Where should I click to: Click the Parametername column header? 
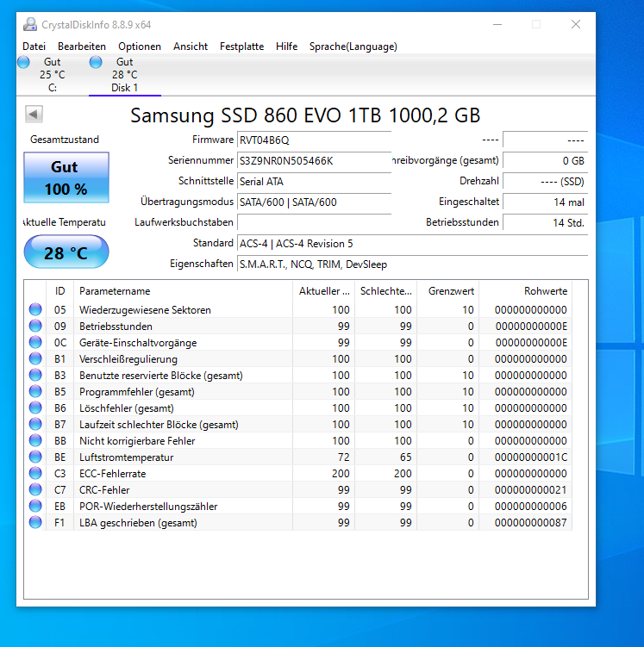pyautogui.click(x=183, y=291)
